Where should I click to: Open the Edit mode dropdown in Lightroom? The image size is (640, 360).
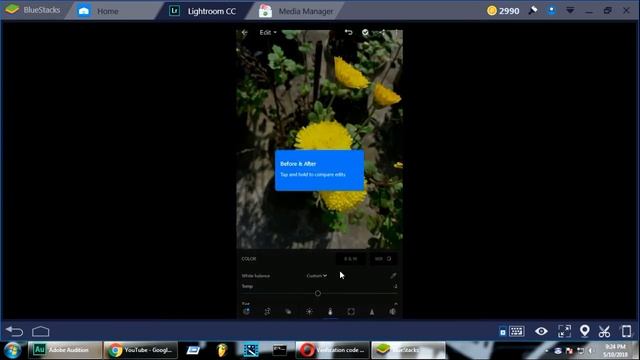coord(268,32)
